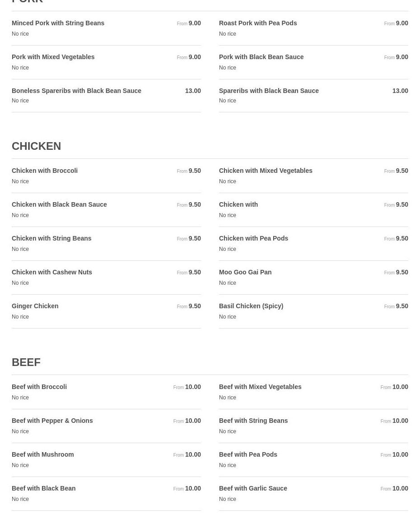The image size is (420, 514).
Task: Choose Pork with Mixed Vegetables
Action: (x=106, y=62)
